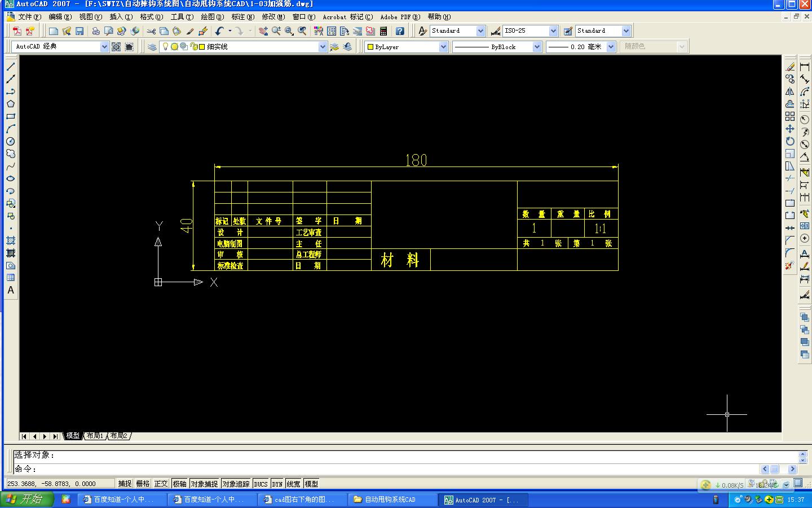Switch to cad图右下角的图 taskbar window

pos(303,500)
